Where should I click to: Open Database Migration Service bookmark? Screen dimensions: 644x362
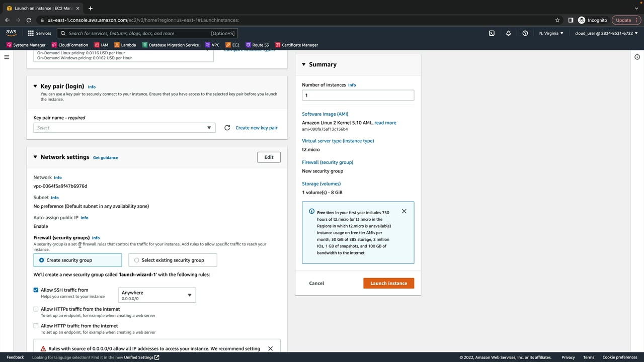pos(170,45)
